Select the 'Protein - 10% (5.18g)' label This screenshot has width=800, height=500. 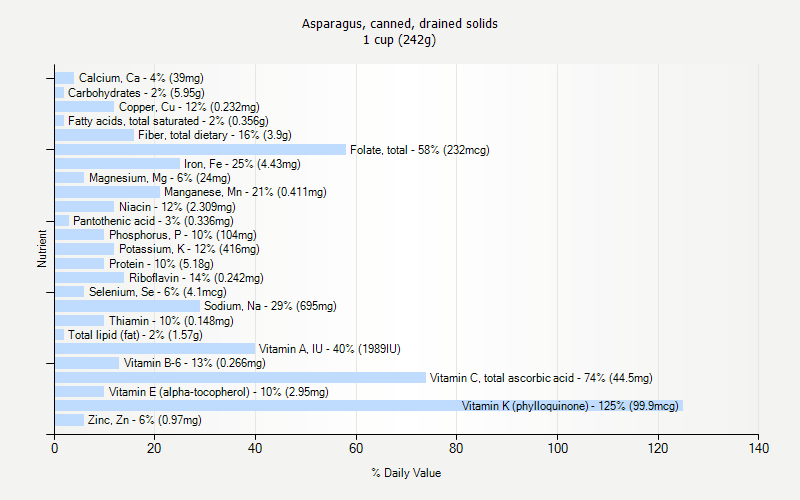(x=161, y=264)
